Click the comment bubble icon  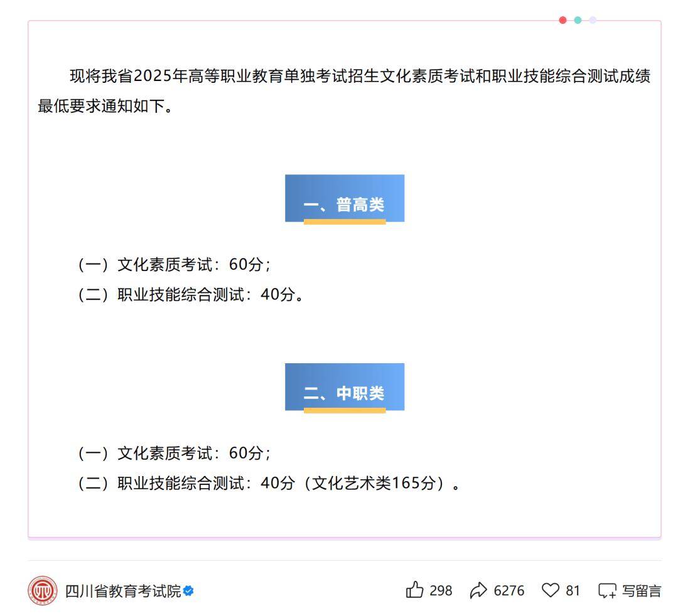click(607, 591)
